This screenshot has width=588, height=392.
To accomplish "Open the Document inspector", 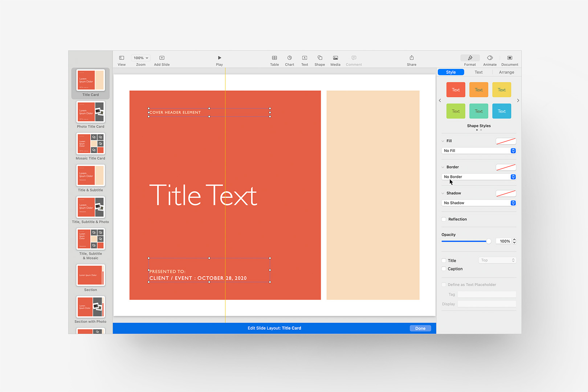I will (x=510, y=58).
